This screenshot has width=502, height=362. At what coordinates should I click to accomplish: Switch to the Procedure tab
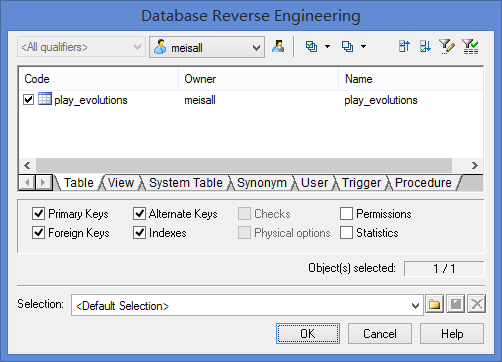click(x=423, y=183)
